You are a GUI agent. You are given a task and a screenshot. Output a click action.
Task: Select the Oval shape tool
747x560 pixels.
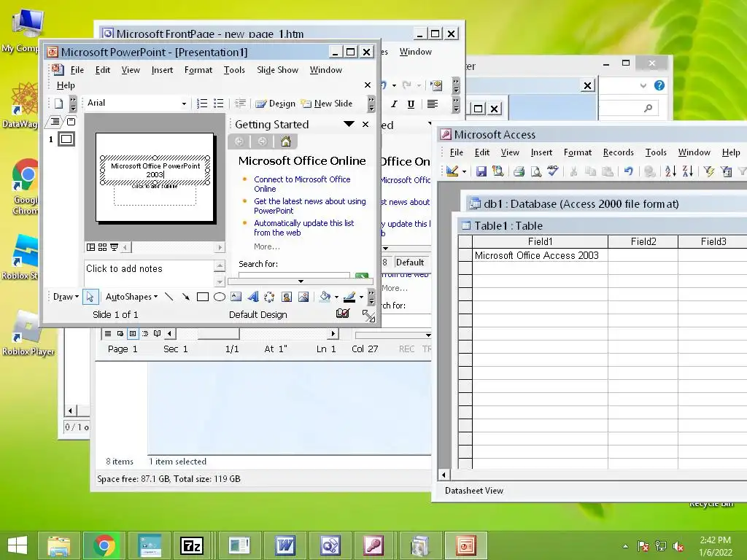pos(219,297)
